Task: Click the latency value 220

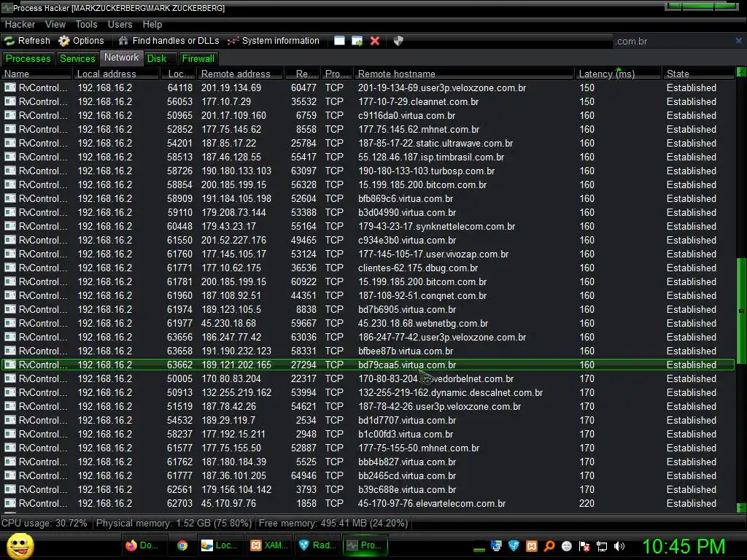Action: [587, 503]
